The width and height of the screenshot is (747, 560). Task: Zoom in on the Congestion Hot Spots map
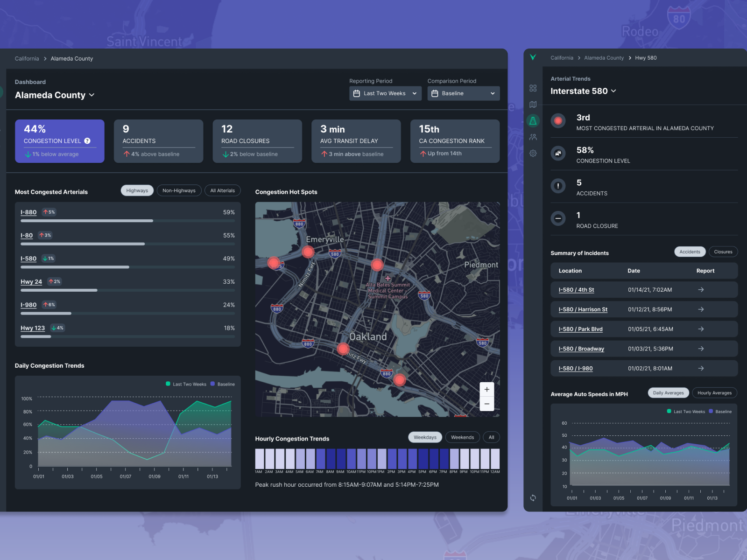tap(486, 389)
